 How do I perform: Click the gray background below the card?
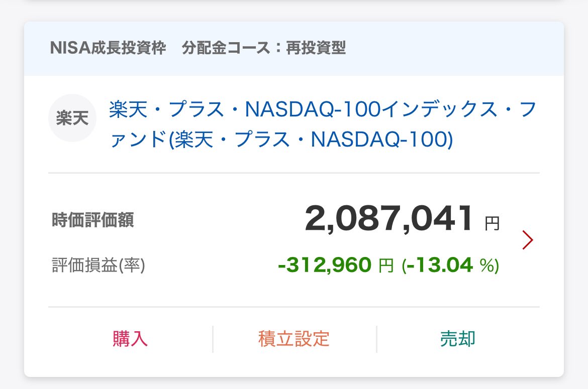294,383
